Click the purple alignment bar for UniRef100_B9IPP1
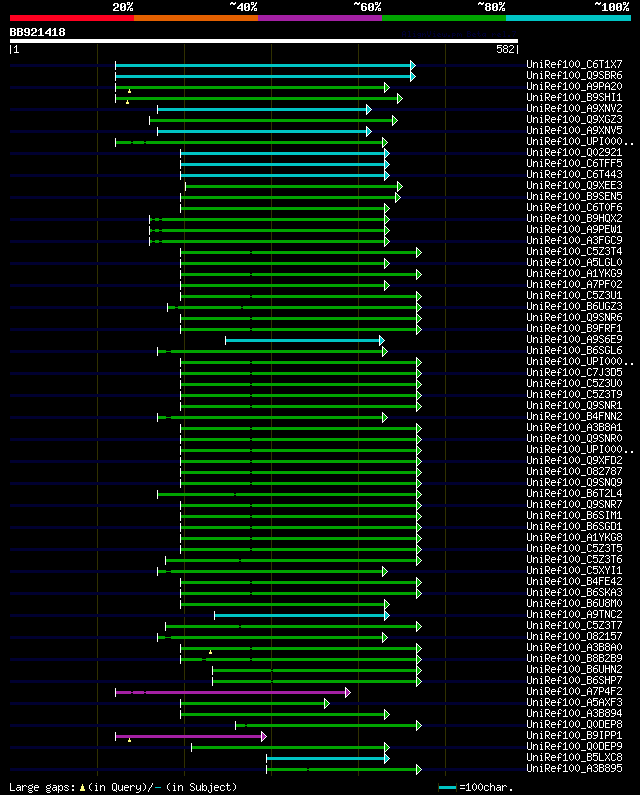The height and width of the screenshot is (795, 640). coord(189,737)
